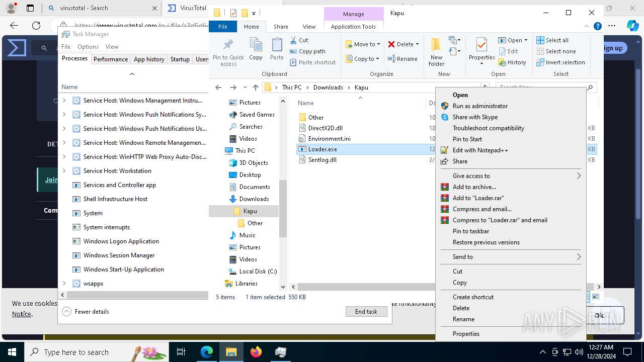Select Share with Skype

click(510, 117)
